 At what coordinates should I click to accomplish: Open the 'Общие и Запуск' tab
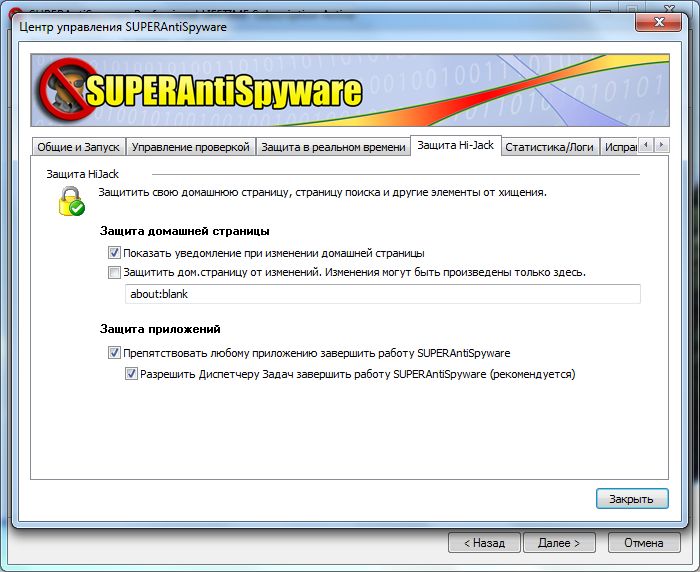click(78, 147)
